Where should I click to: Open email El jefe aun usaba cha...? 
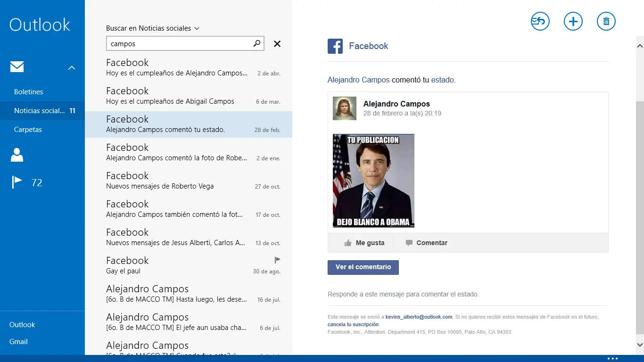(x=189, y=322)
